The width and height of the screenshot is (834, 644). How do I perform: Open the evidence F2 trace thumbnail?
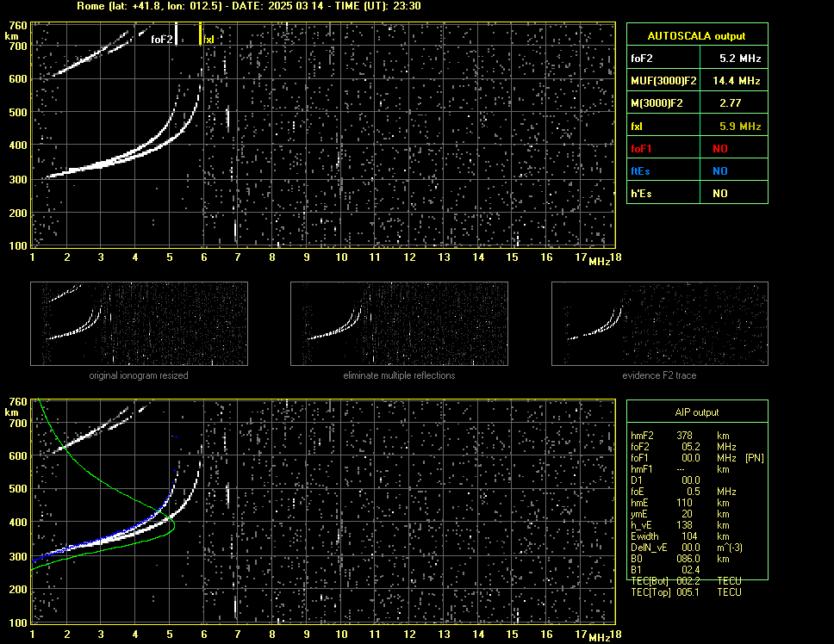point(660,324)
